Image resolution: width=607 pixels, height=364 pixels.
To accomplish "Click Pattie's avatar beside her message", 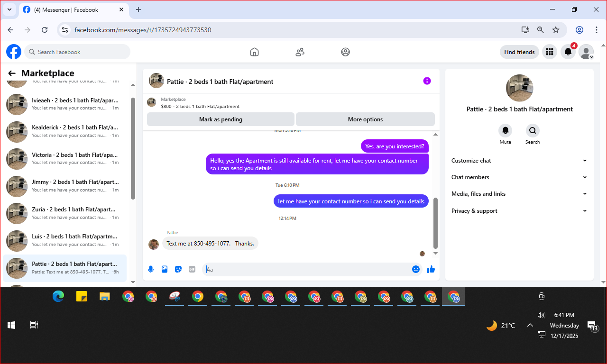I will click(x=153, y=244).
